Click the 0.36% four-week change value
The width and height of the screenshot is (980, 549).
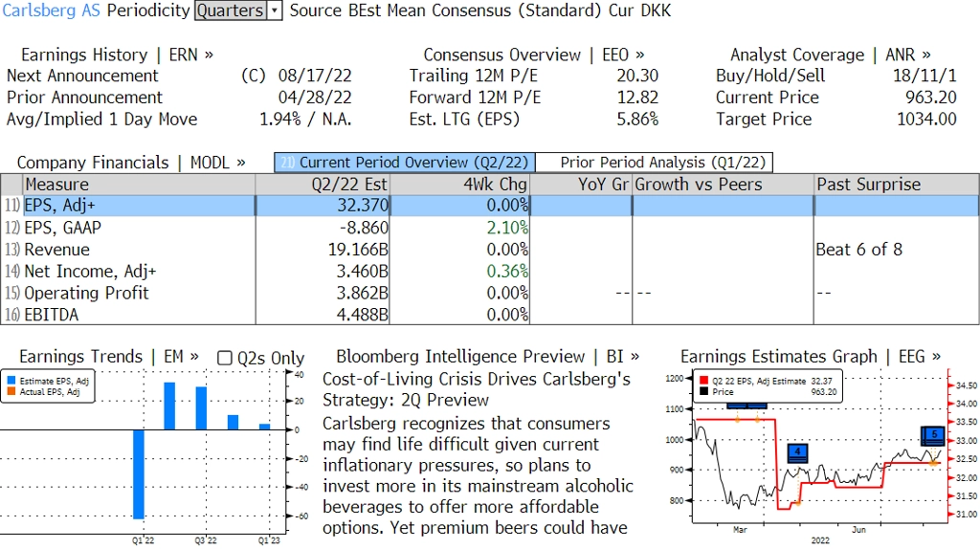pos(507,271)
